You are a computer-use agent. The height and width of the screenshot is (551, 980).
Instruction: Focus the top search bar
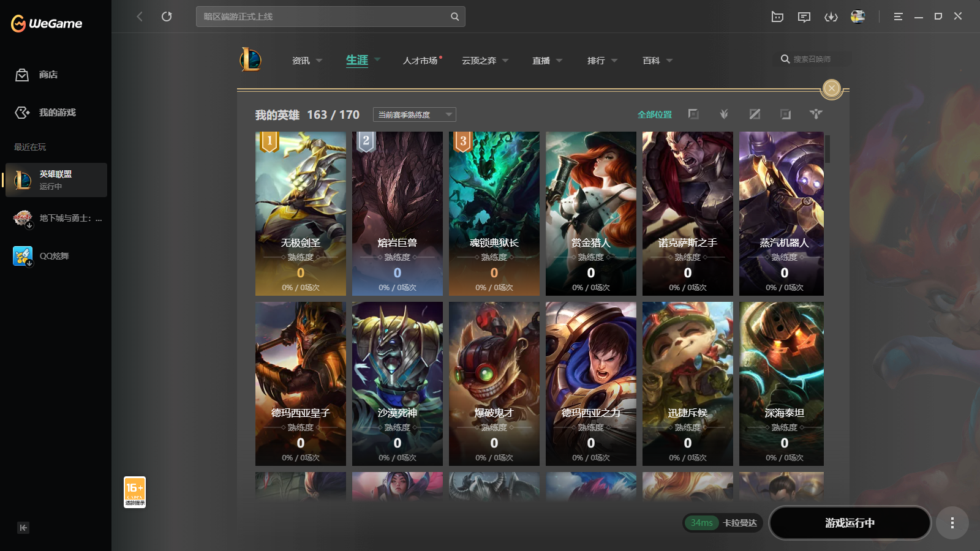click(331, 17)
